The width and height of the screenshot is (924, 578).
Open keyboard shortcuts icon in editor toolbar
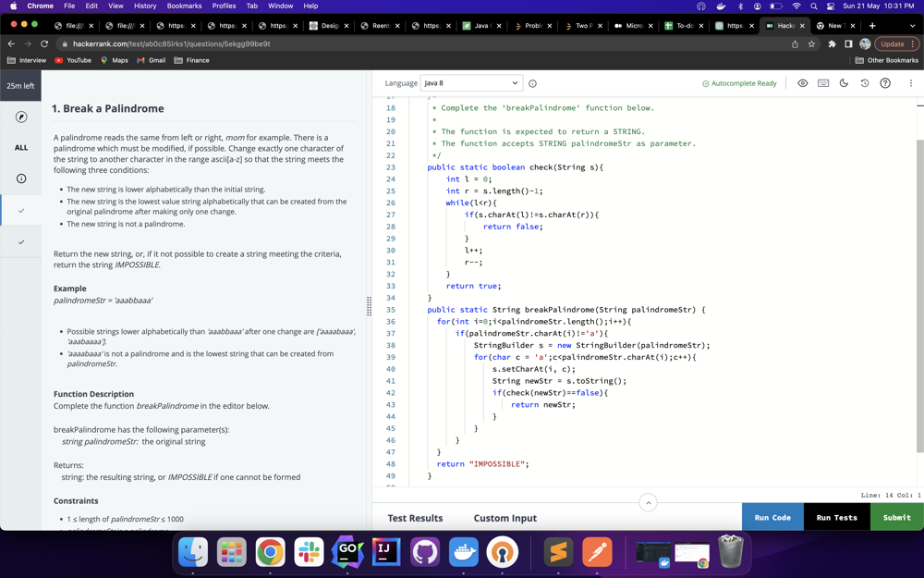point(823,83)
